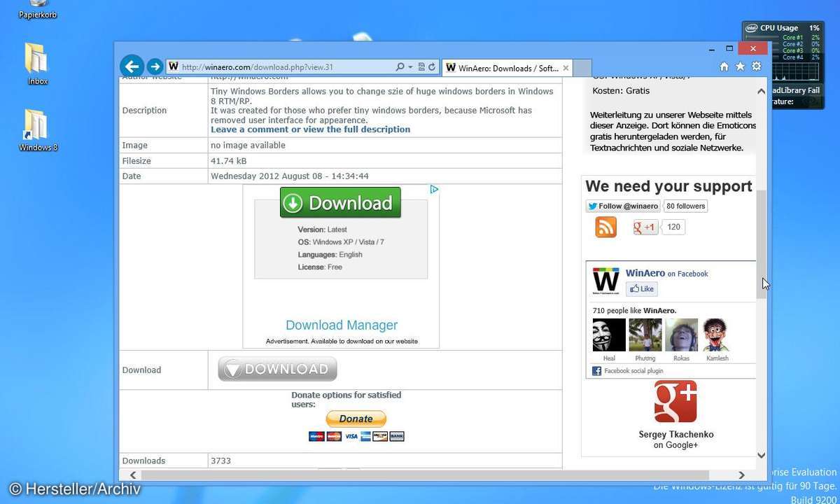
Task: Open Heal's Facebook profile picture
Action: pos(609,335)
